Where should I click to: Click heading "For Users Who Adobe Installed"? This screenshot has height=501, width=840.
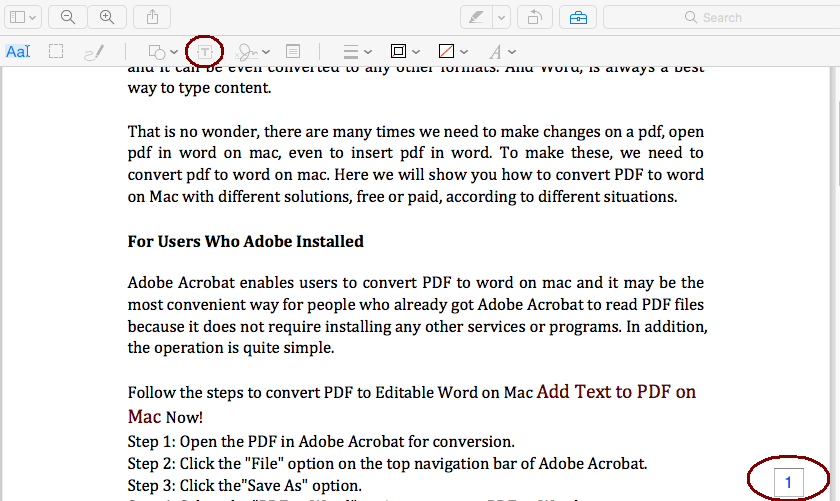(245, 242)
